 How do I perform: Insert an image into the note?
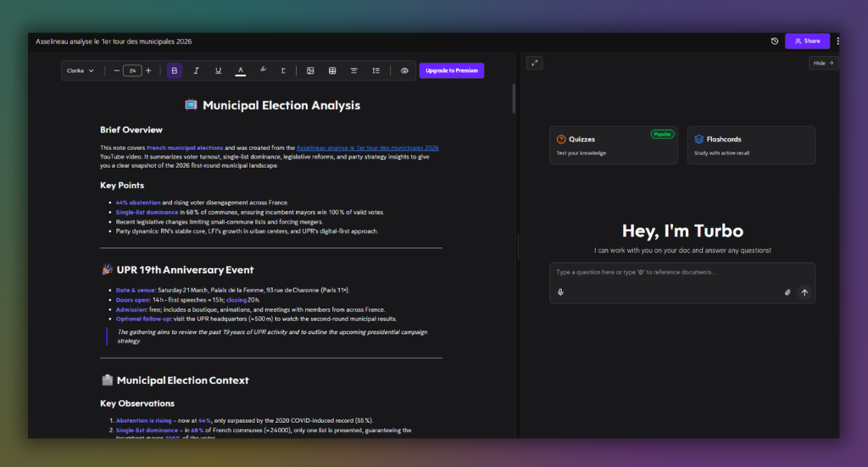[310, 70]
